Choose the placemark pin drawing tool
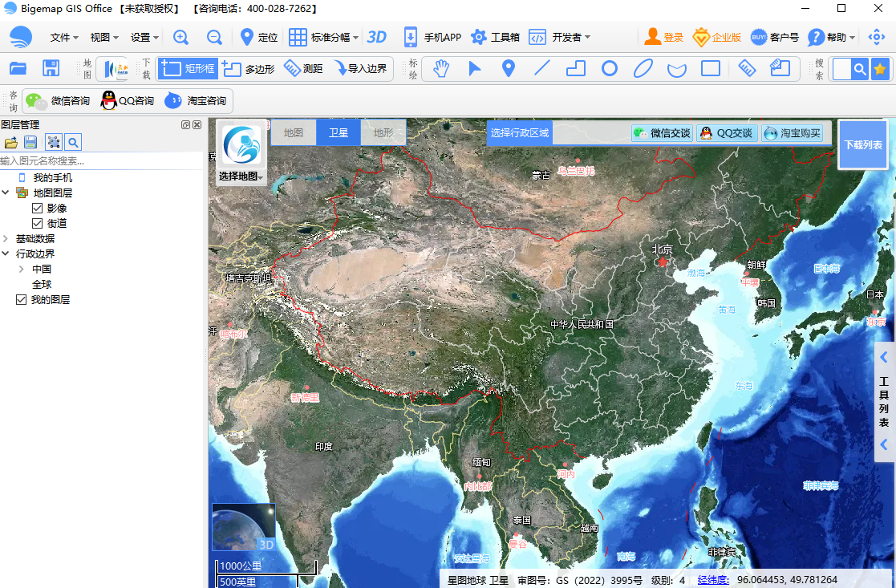896x588 pixels. (x=508, y=68)
